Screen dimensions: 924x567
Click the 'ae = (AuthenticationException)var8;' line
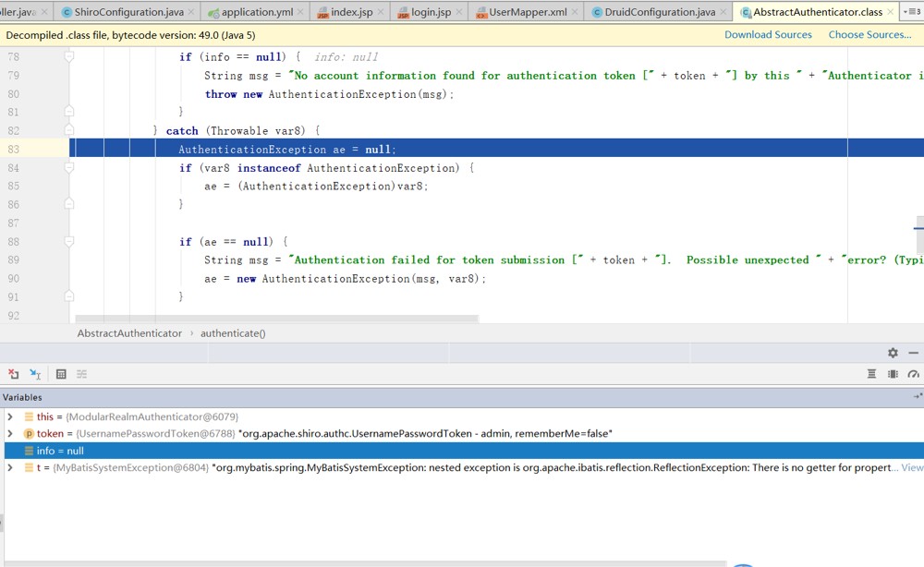[316, 186]
